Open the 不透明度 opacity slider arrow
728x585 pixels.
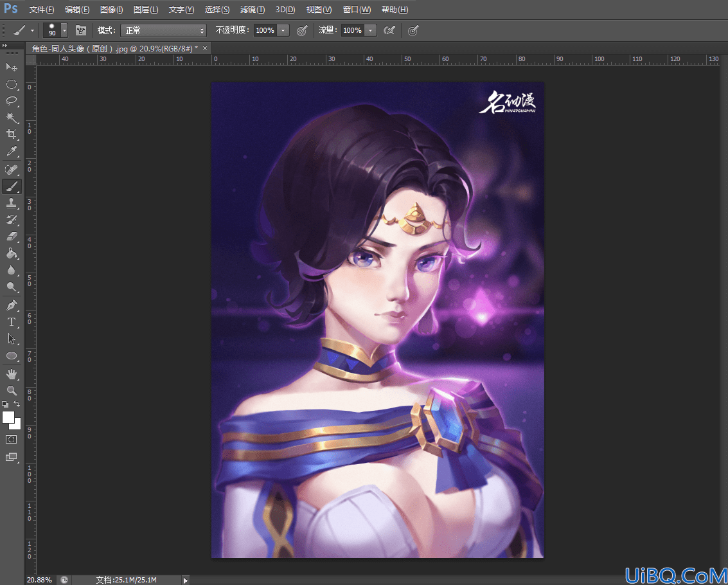283,31
